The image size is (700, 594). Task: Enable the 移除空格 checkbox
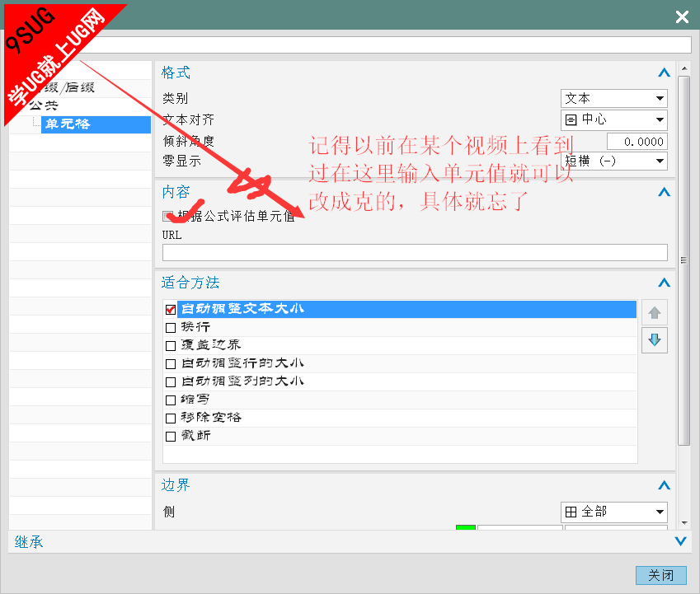point(170,419)
